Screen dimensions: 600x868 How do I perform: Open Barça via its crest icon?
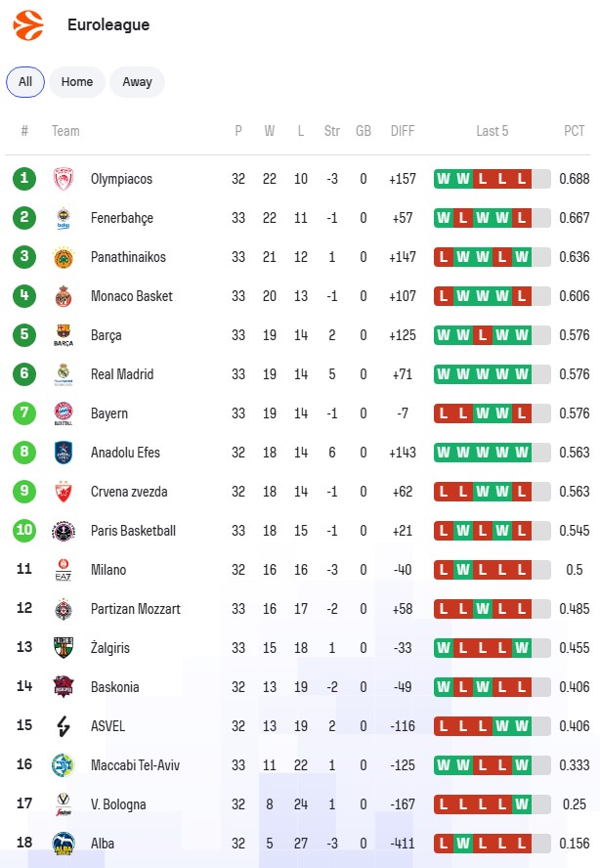click(x=64, y=335)
